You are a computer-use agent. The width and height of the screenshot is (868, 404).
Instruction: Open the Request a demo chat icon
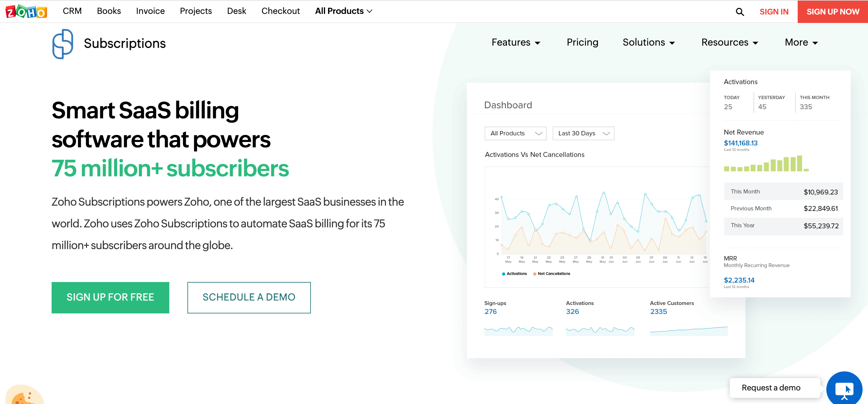click(844, 389)
